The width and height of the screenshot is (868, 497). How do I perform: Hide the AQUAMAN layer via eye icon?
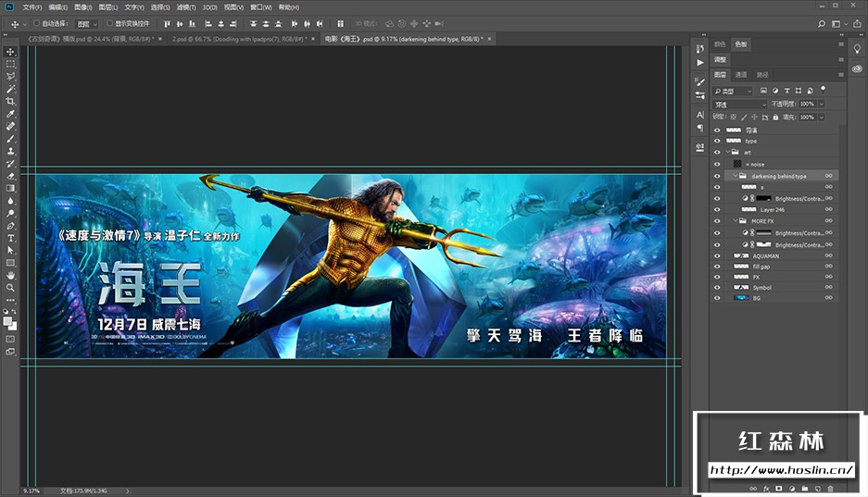(x=717, y=256)
